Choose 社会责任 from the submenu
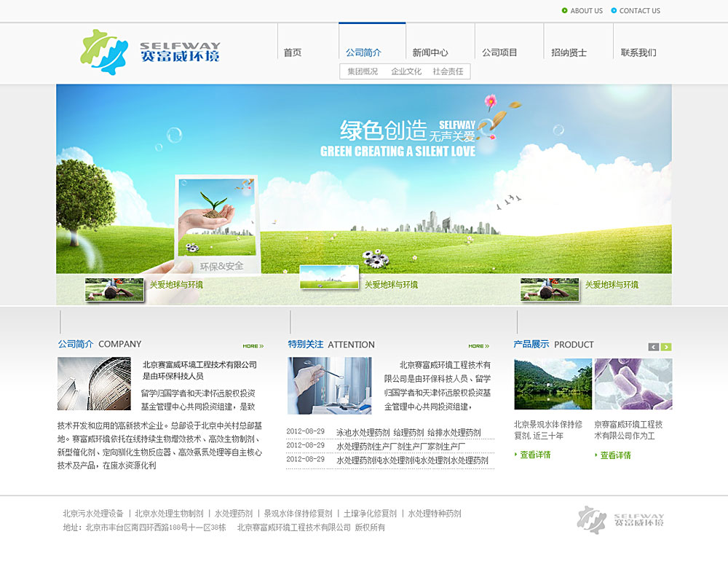The height and width of the screenshot is (569, 728). (448, 71)
